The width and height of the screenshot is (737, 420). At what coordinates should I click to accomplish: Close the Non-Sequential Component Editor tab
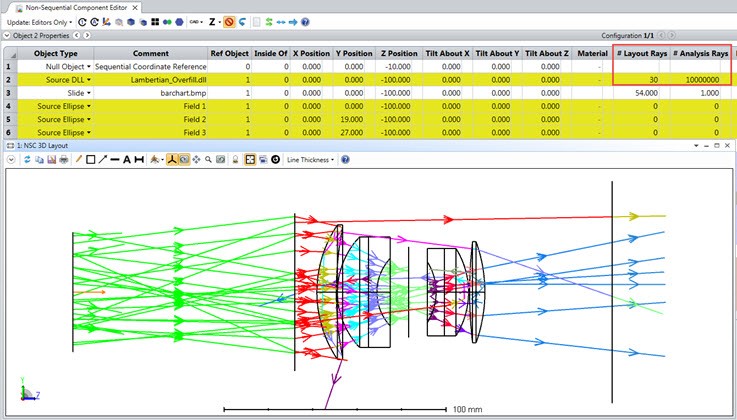[x=135, y=8]
